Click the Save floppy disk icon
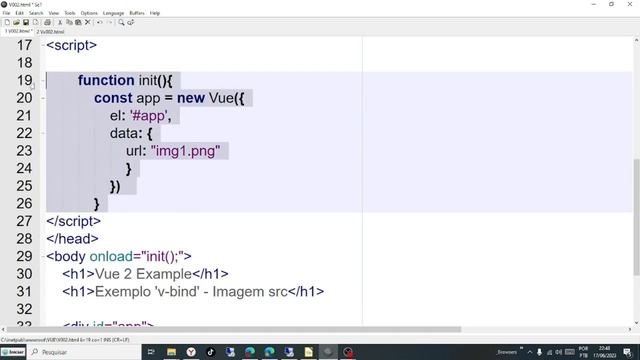The image size is (640, 360). [26, 22]
